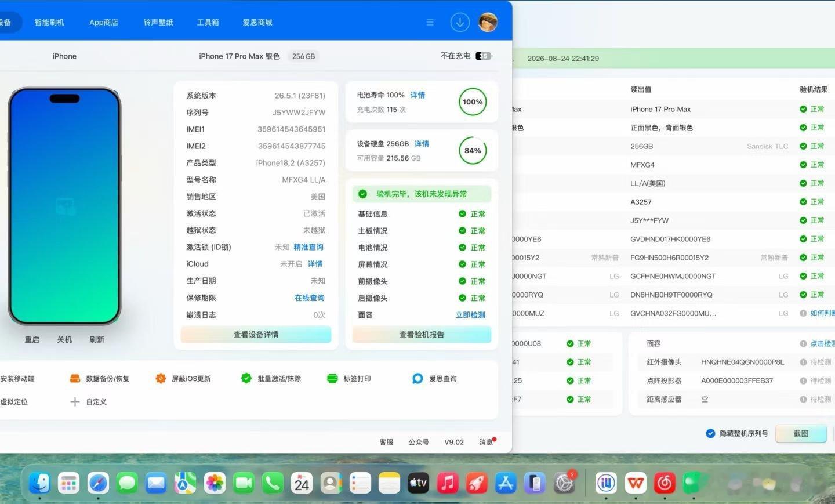Click 验机完毕，该机未发现异常 banner

click(x=422, y=194)
